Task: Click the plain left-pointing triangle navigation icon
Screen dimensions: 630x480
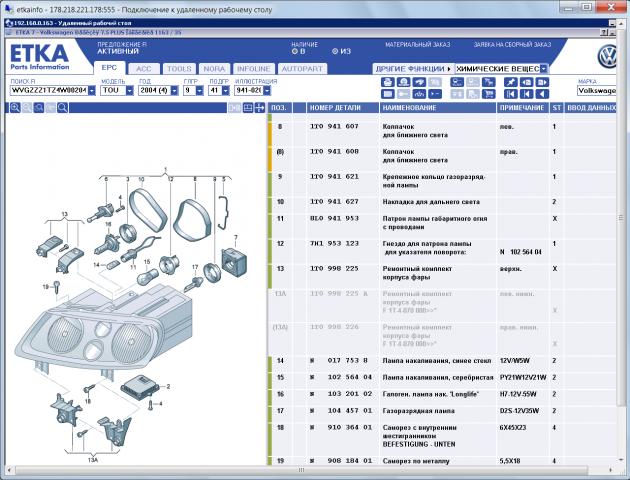Action: (542, 94)
